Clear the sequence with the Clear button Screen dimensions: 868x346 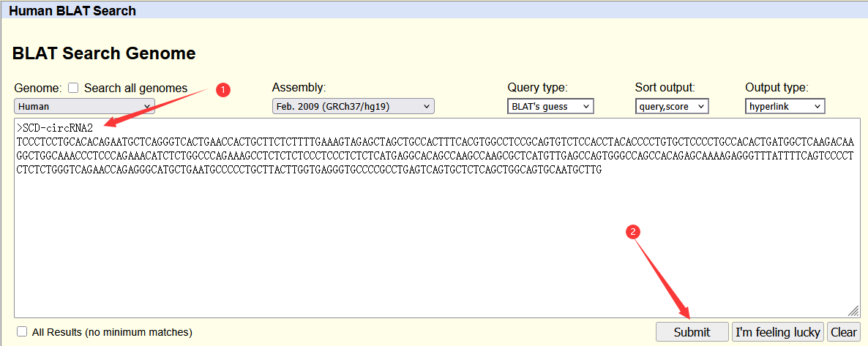coord(843,332)
